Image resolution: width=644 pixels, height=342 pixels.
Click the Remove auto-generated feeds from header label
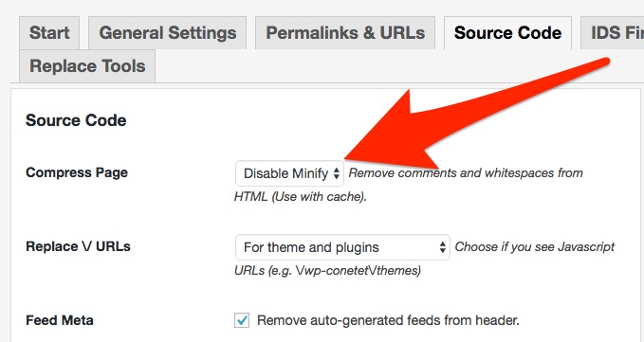(x=388, y=320)
